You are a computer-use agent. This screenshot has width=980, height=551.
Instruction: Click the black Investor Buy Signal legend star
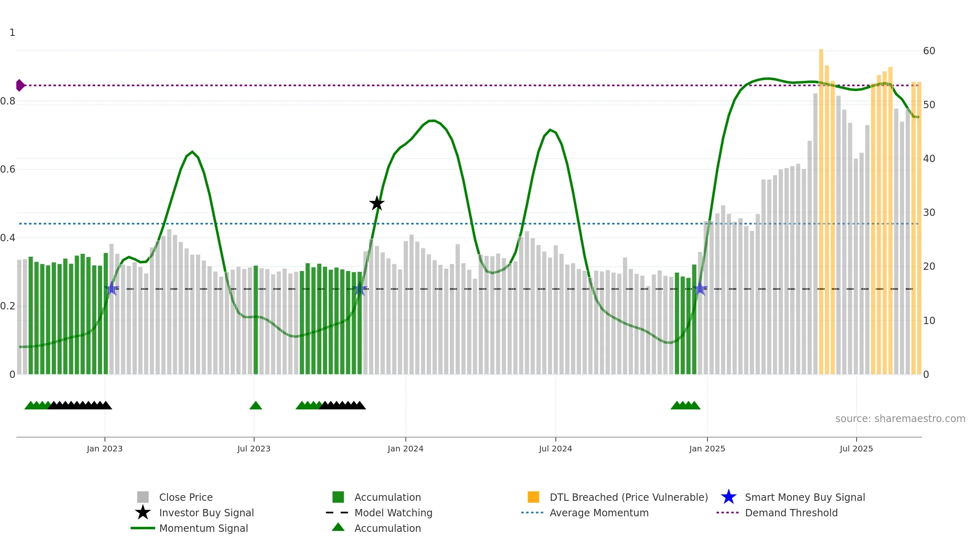pyautogui.click(x=143, y=513)
